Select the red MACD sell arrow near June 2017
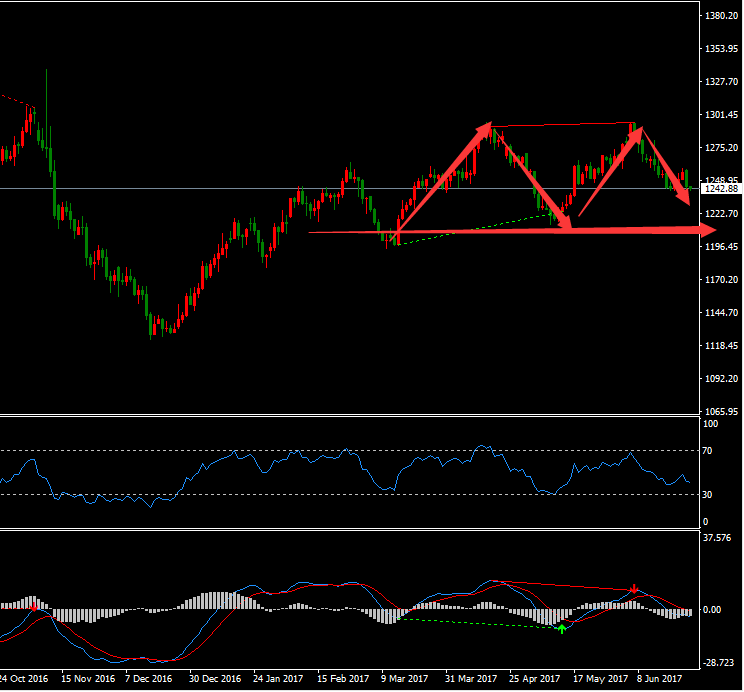Image resolution: width=744 pixels, height=692 pixels. click(x=634, y=589)
